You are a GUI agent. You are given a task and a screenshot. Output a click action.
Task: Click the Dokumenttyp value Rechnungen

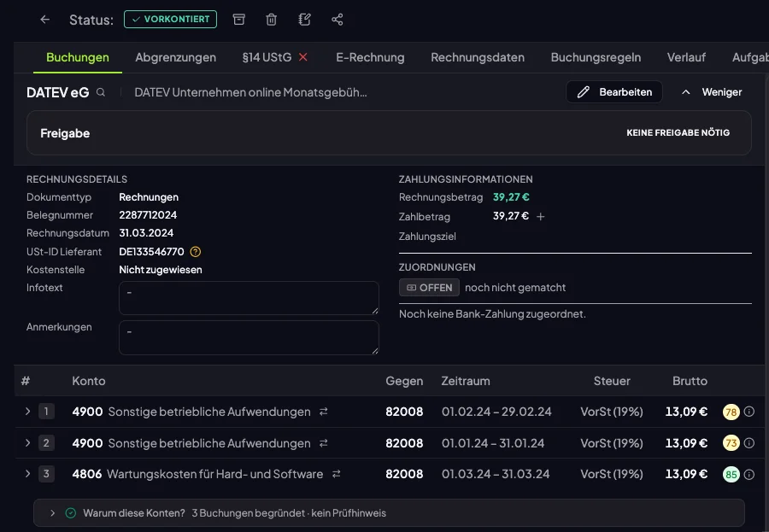(149, 197)
